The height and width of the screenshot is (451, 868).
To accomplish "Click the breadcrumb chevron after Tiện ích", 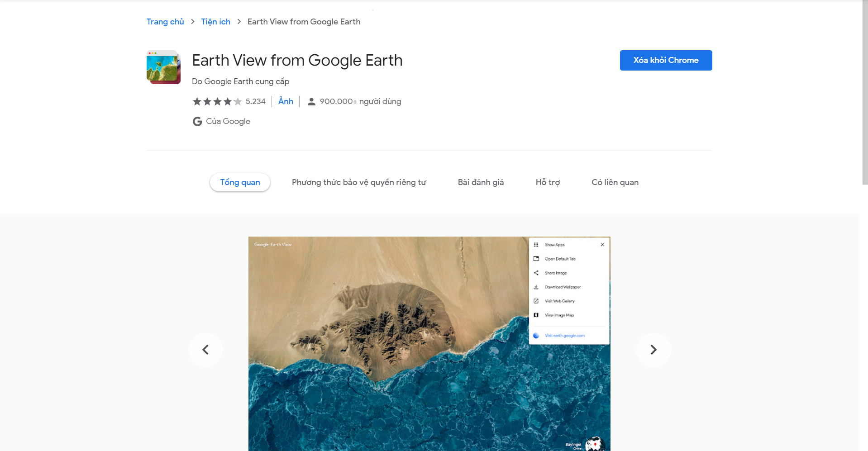I will point(239,22).
